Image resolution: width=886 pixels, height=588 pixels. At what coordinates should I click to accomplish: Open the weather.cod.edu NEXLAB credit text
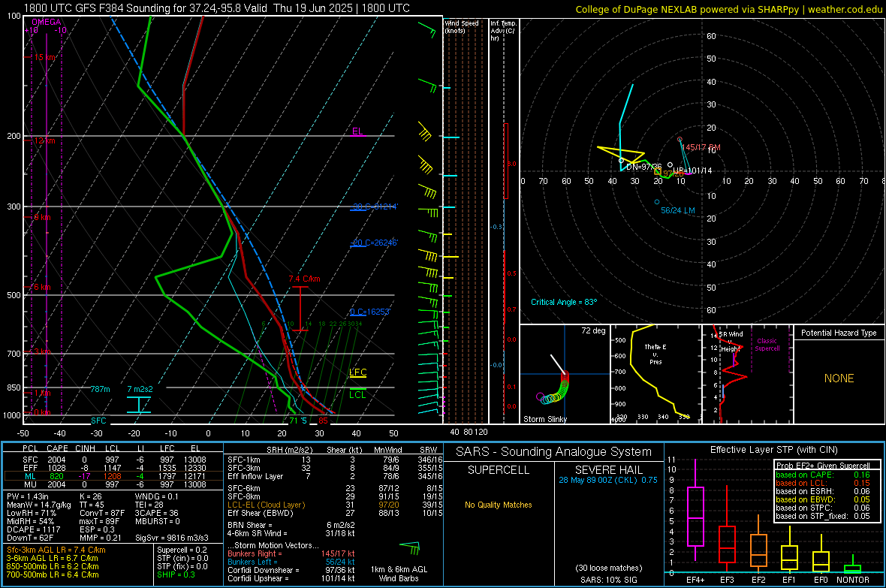[x=728, y=9]
